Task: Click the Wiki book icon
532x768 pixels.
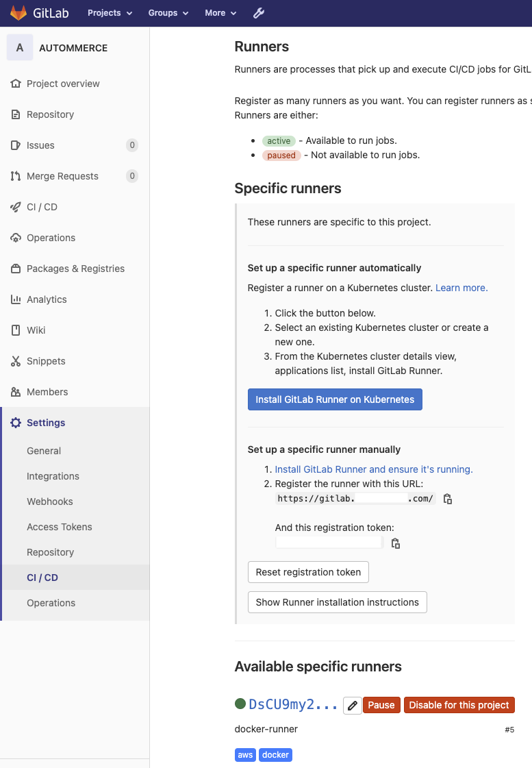Action: [x=16, y=331]
